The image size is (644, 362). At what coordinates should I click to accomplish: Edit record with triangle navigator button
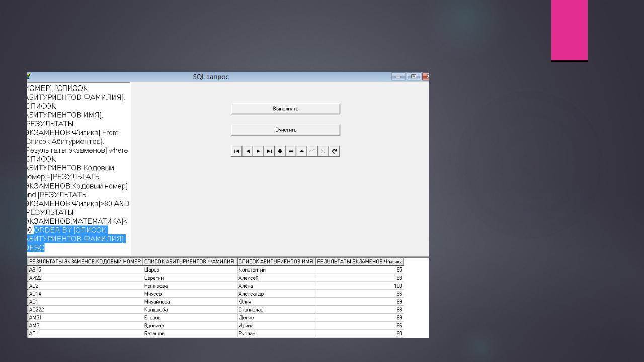pyautogui.click(x=301, y=151)
